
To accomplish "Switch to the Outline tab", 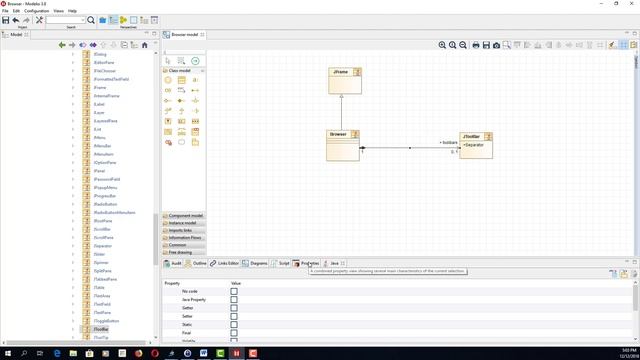I will tap(196, 263).
